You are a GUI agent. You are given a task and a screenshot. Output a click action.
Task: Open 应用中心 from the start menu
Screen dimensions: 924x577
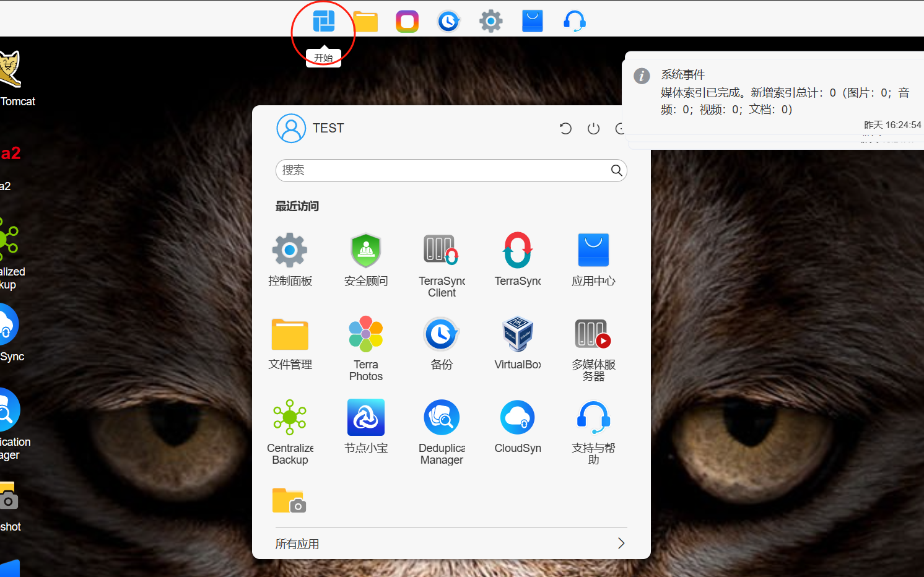tap(593, 259)
